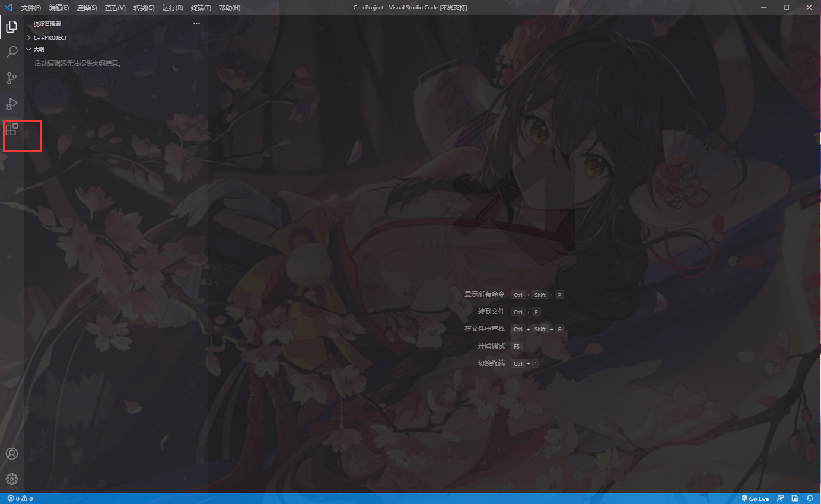
Task: Open the Manage gear icon
Action: point(12,479)
